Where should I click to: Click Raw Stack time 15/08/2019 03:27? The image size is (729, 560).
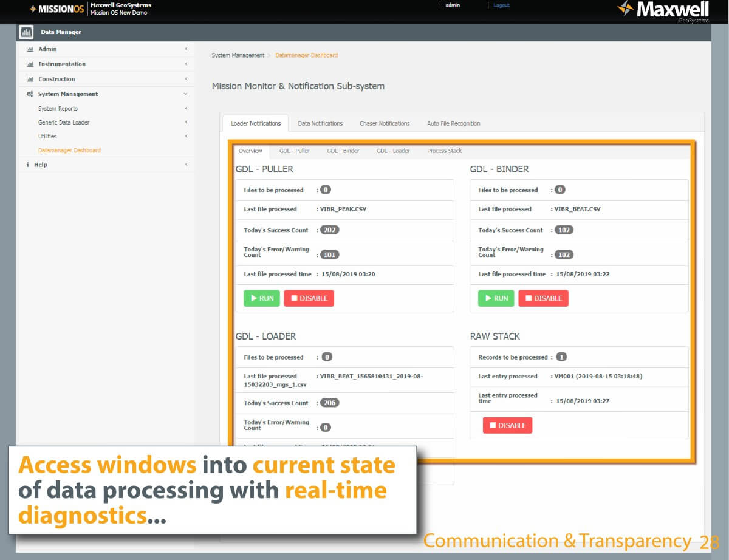click(583, 401)
